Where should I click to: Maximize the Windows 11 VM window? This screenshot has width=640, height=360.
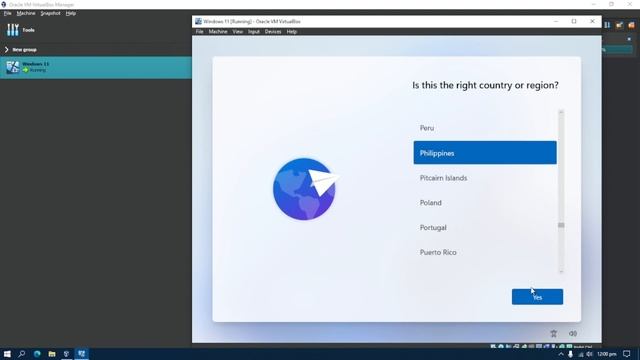tap(574, 21)
